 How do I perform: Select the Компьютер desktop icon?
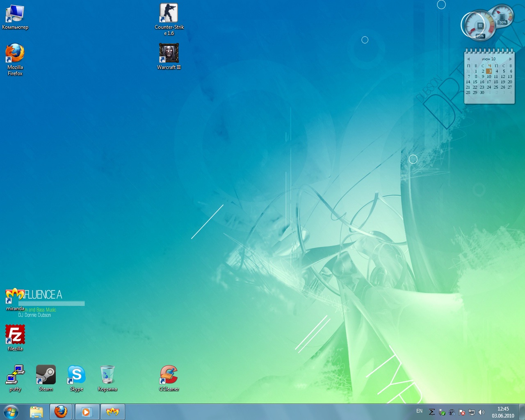pyautogui.click(x=15, y=14)
